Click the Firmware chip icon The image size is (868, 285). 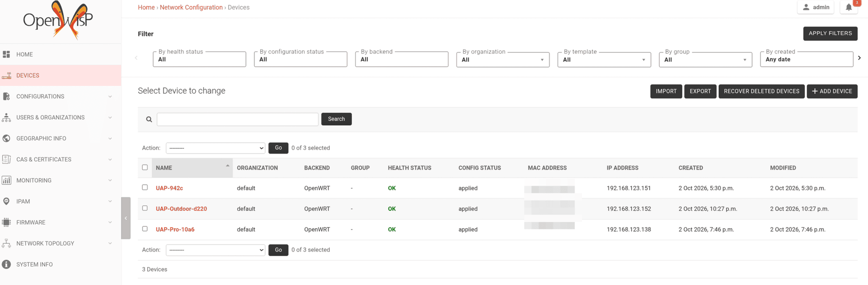pyautogui.click(x=7, y=223)
